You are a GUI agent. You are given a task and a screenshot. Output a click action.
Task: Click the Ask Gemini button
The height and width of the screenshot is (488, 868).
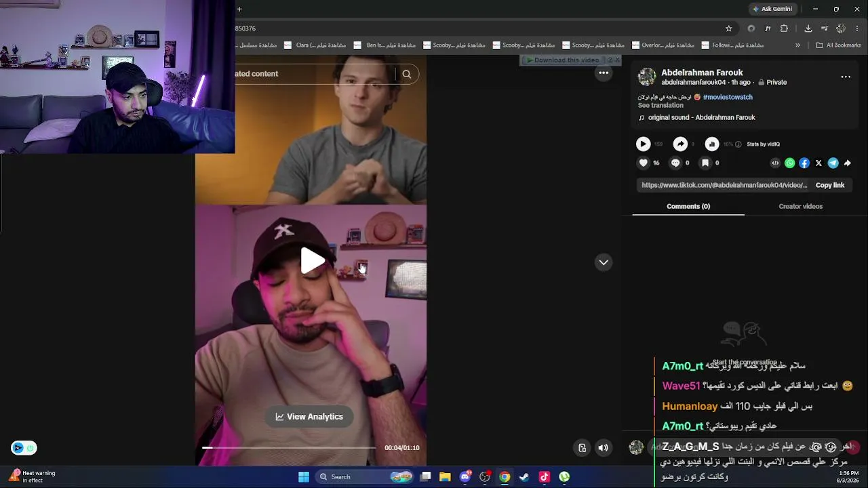pos(772,9)
